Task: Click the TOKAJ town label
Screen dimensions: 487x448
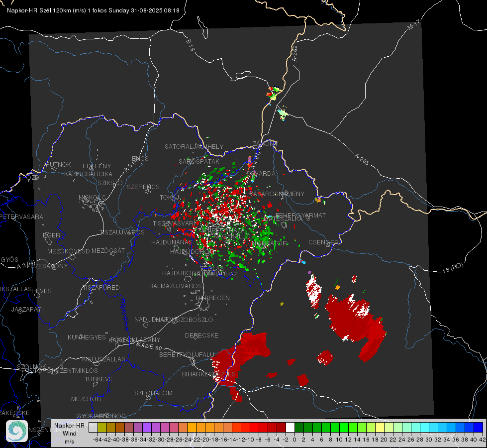Action: [170, 198]
